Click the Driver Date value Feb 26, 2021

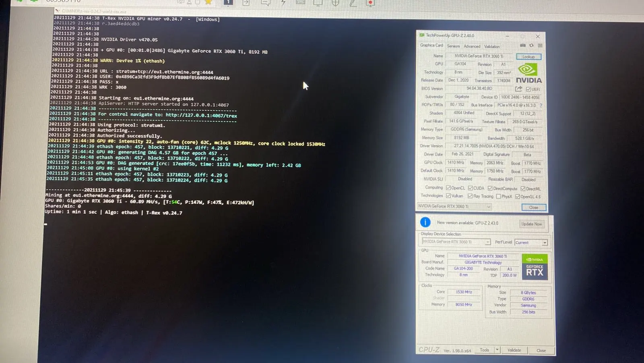coord(462,154)
